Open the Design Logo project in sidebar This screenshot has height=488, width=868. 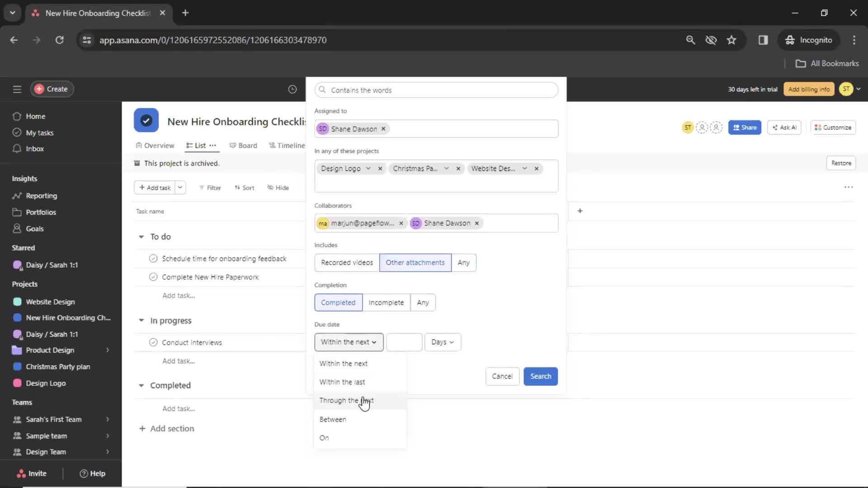46,383
